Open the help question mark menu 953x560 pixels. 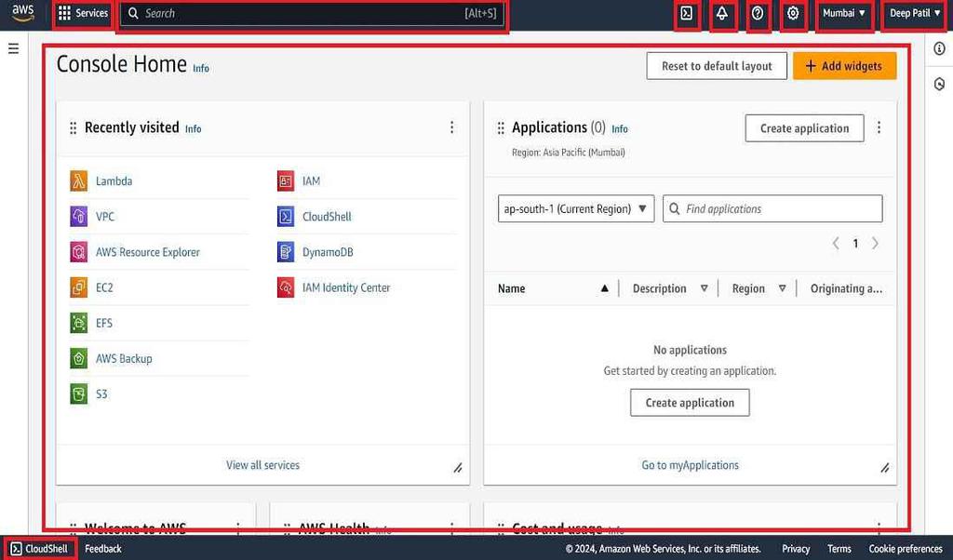coord(758,14)
